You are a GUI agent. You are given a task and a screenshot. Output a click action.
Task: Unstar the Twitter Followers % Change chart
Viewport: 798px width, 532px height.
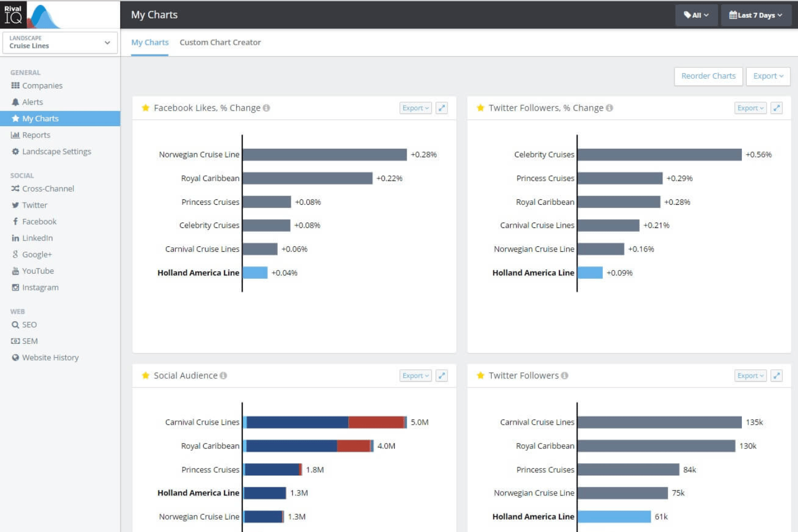pyautogui.click(x=480, y=108)
